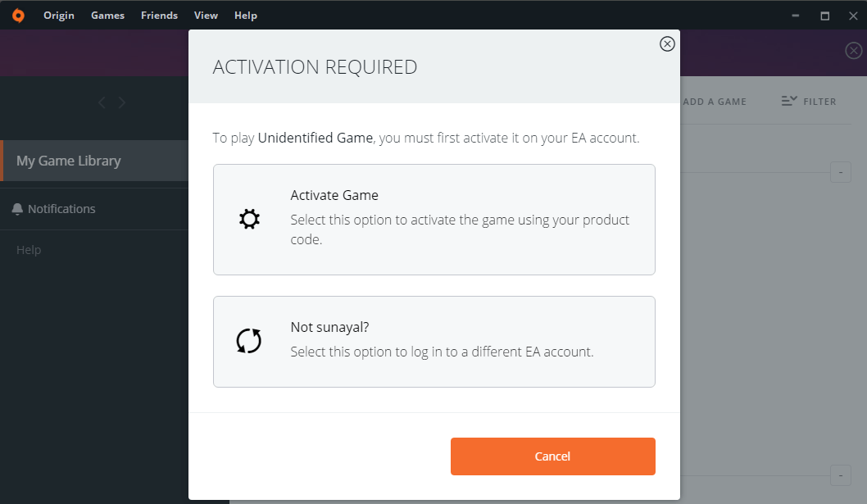This screenshot has width=867, height=504.
Task: Open the Help menu in the menu bar
Action: pos(245,16)
